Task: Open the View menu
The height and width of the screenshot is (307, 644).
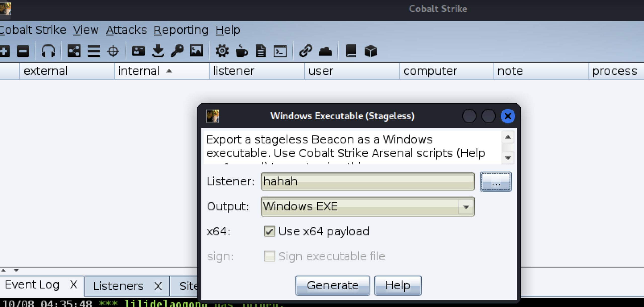Action: pyautogui.click(x=86, y=30)
